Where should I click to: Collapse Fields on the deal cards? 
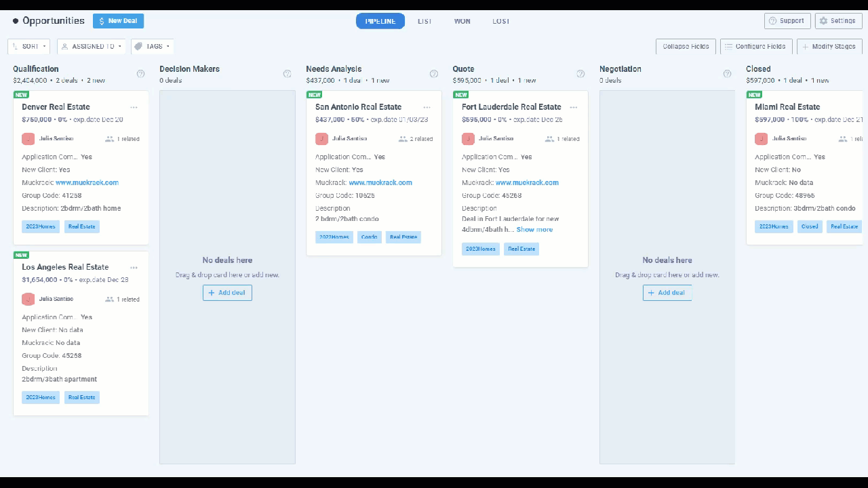(x=686, y=47)
